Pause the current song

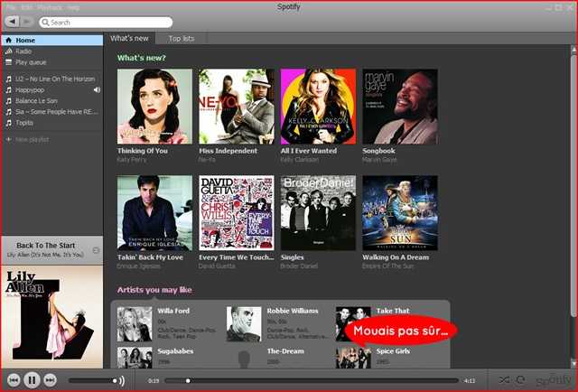(33, 380)
